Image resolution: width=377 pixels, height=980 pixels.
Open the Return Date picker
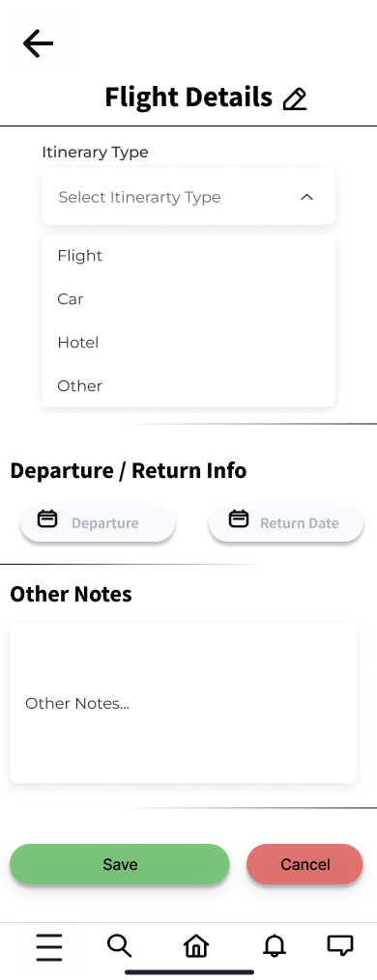286,522
